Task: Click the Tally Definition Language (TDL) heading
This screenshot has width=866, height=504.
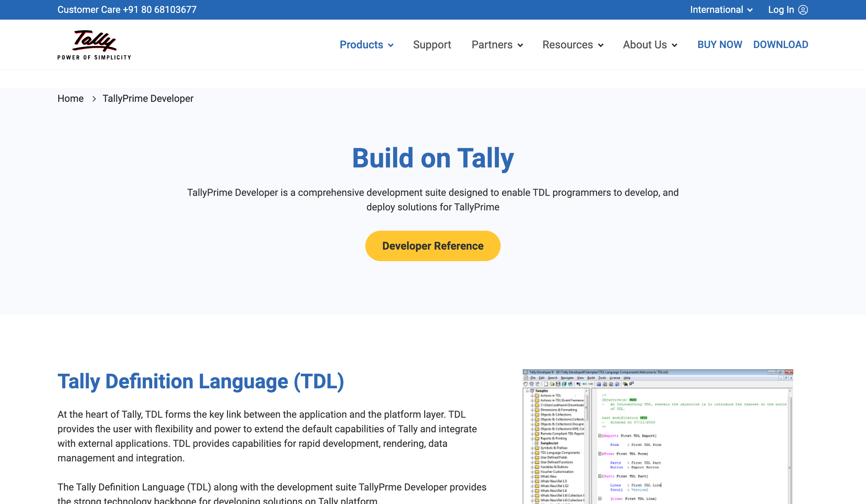Action: (x=201, y=382)
